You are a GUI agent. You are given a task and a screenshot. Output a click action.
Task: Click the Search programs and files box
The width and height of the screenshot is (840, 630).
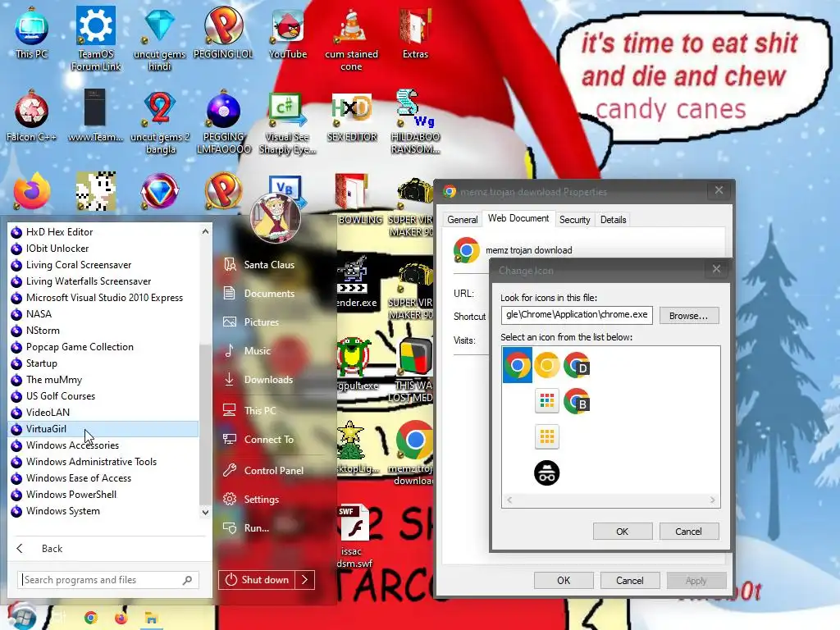pyautogui.click(x=108, y=580)
